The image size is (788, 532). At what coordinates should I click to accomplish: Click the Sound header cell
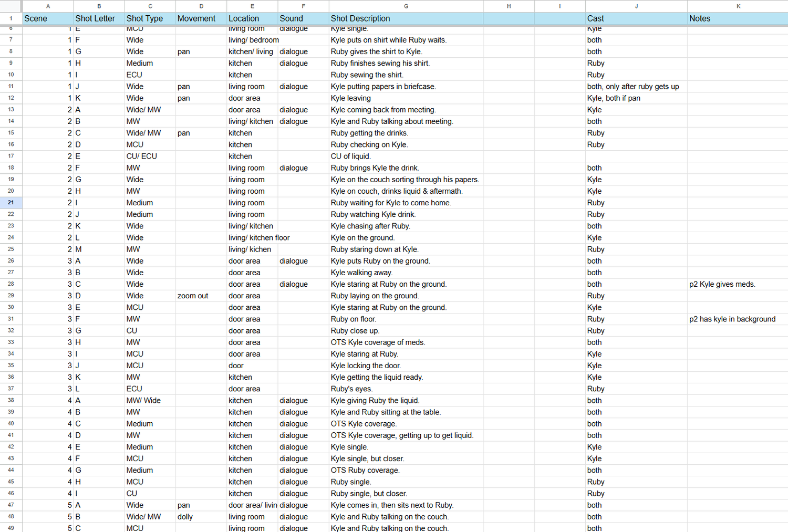coord(303,18)
